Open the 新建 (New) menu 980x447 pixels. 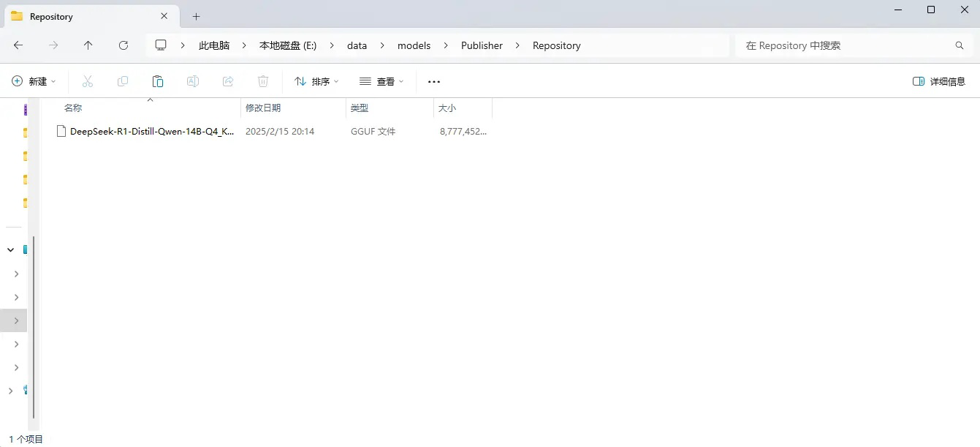click(34, 81)
